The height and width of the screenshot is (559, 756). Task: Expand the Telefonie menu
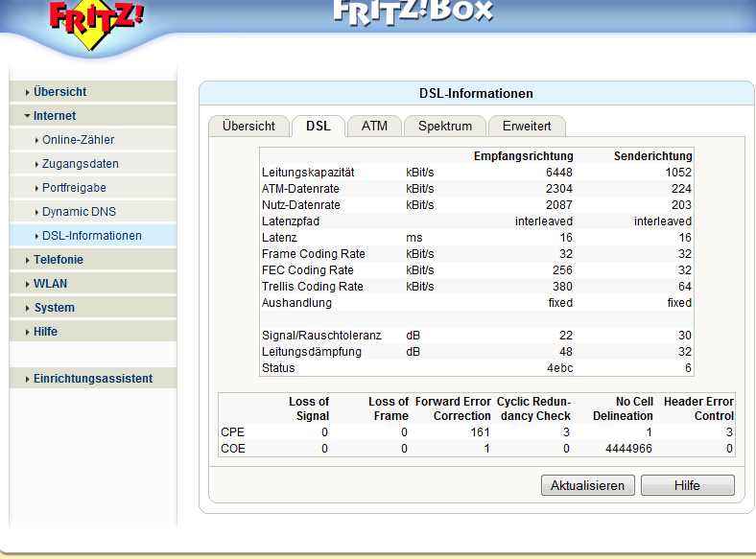click(x=93, y=260)
